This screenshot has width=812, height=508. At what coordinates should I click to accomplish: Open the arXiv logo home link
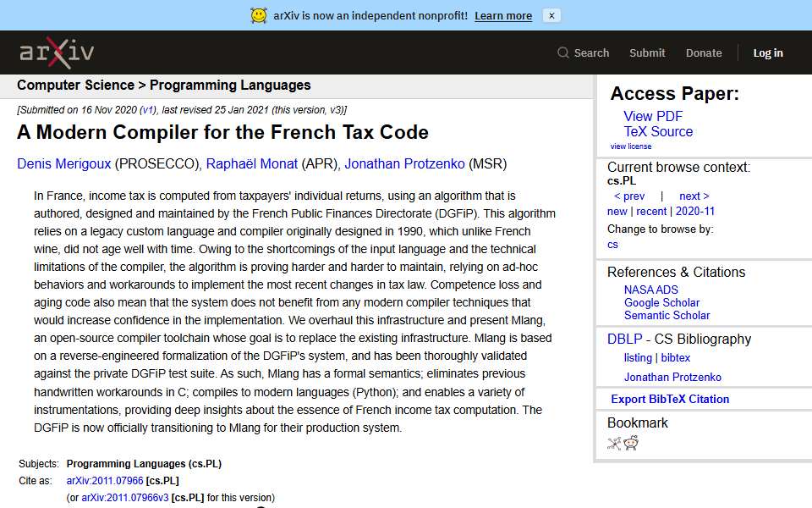pos(57,52)
